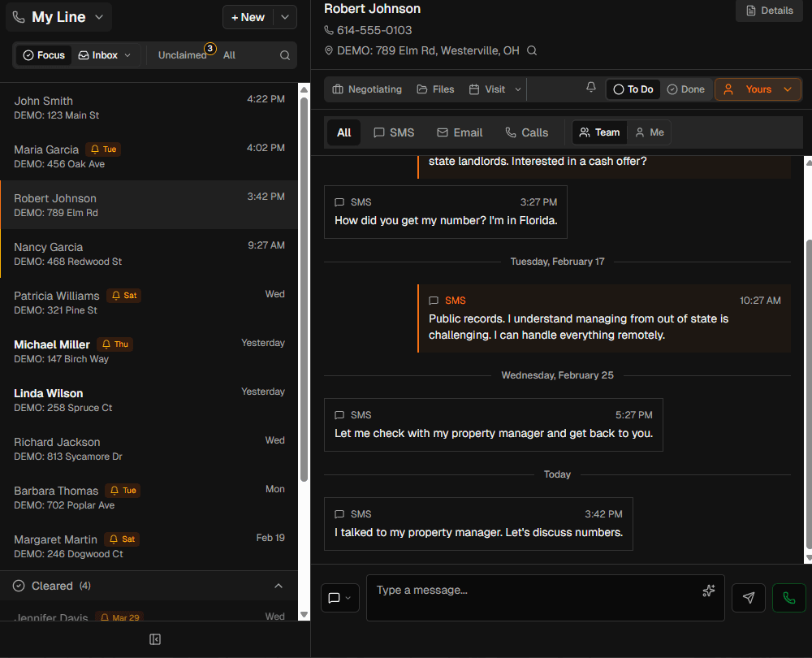
Task: Click the 5:27 PM property manager SMS
Action: click(x=494, y=425)
